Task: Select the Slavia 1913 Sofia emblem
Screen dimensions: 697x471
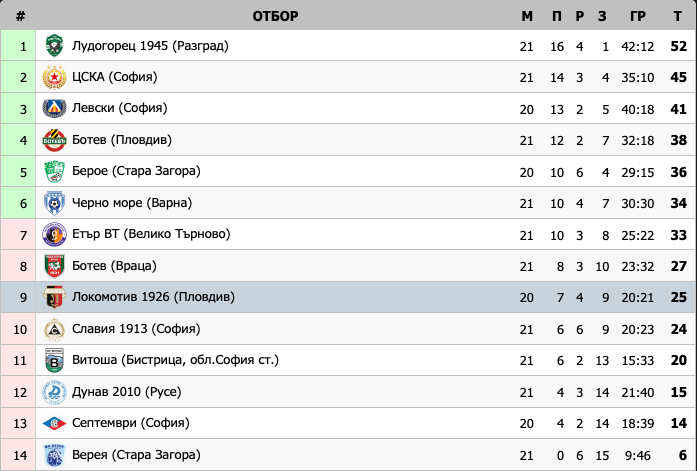Action: click(54, 329)
